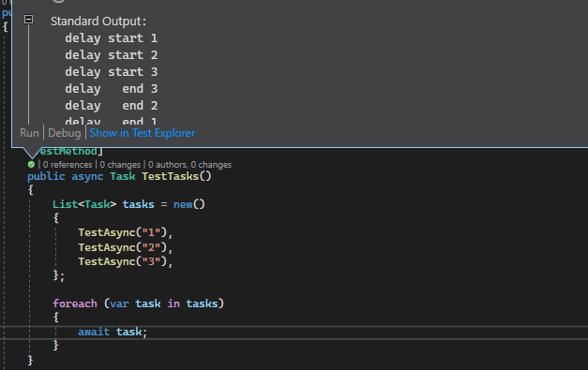Image resolution: width=588 pixels, height=370 pixels.
Task: Open Show in Test Explorer link
Action: 143,133
